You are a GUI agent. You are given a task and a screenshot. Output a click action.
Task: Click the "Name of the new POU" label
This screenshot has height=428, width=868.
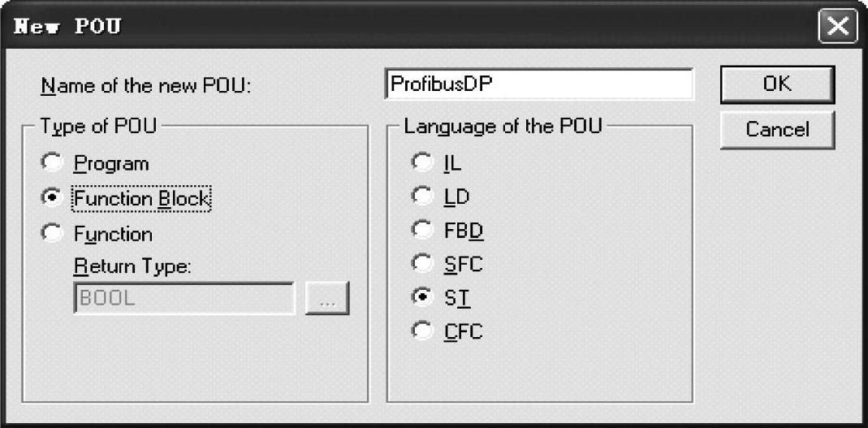(146, 85)
